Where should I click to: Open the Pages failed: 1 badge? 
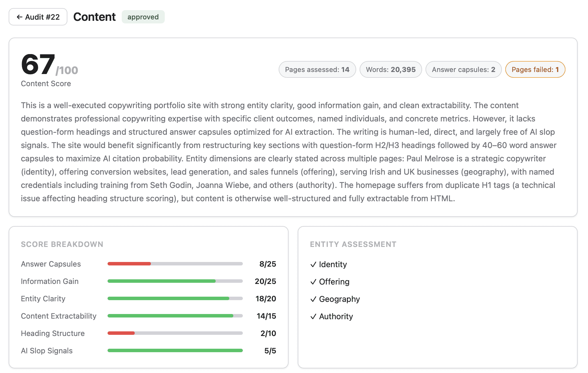coord(535,69)
